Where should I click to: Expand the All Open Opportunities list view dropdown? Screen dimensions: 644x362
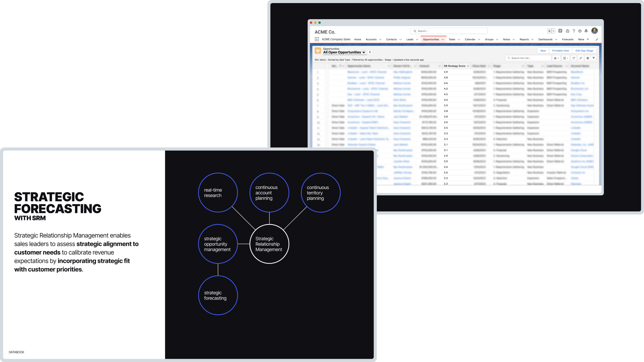coord(364,52)
